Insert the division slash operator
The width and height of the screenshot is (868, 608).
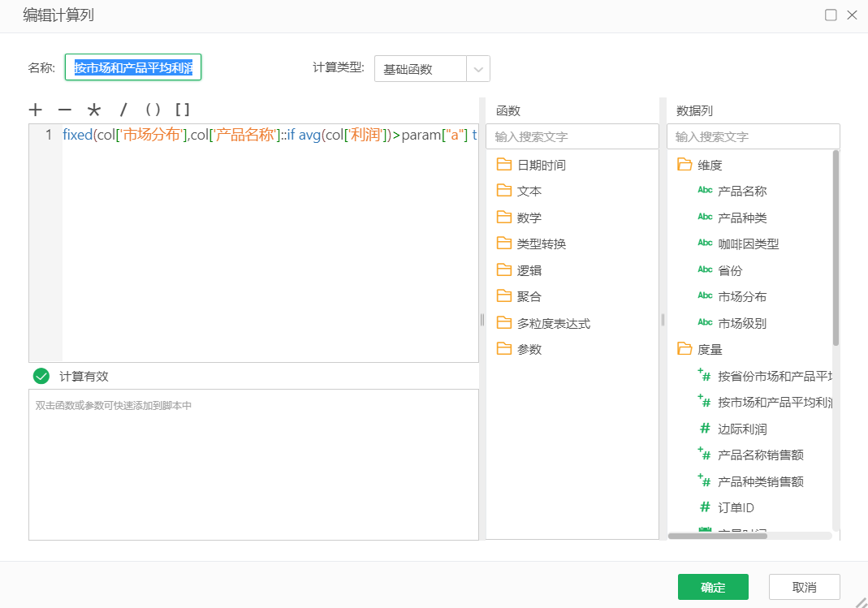(123, 110)
